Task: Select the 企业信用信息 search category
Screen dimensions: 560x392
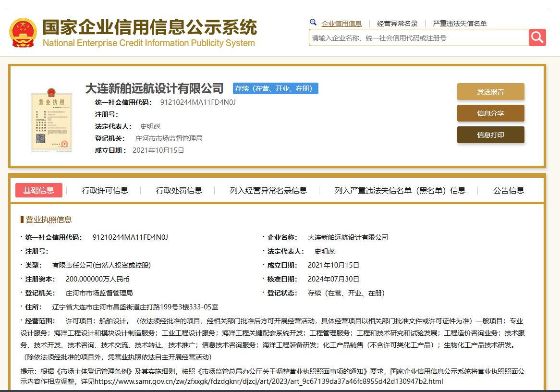Action: pos(341,24)
